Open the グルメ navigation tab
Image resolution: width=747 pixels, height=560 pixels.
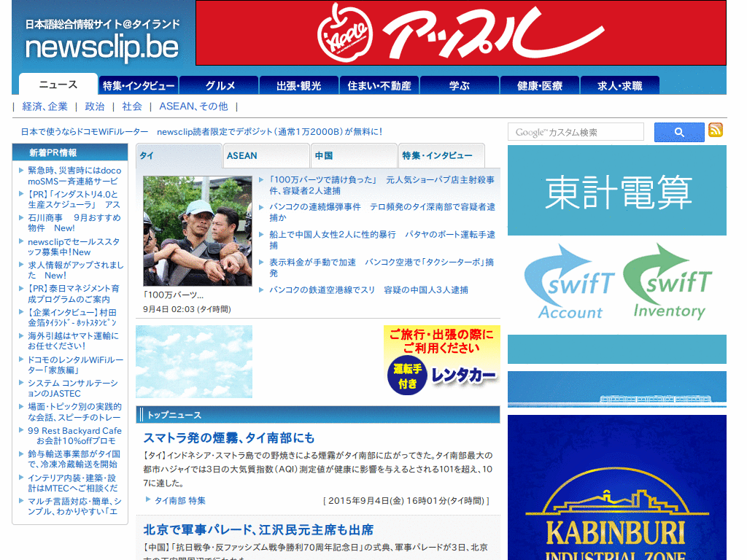[x=220, y=86]
